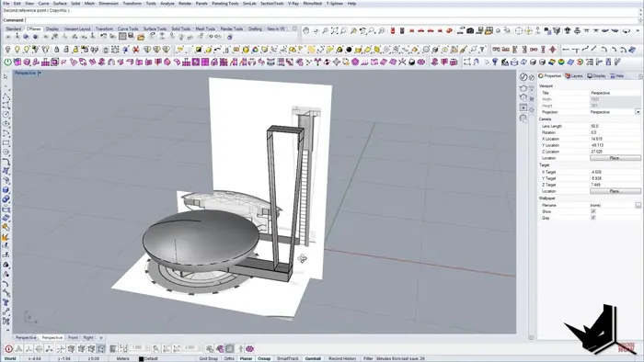Switch to the Right viewport tab
Image resolution: width=644 pixels, height=362 pixels.
pos(88,338)
